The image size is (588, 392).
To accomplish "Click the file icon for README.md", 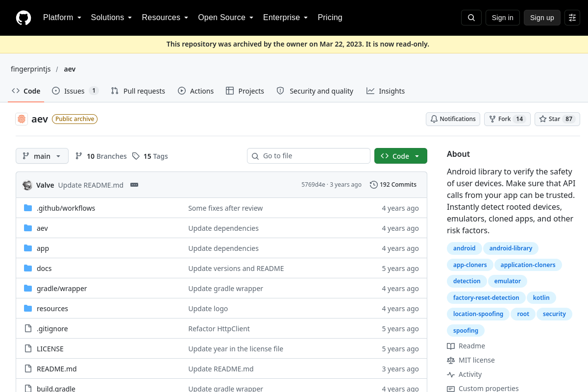I will click(x=28, y=369).
